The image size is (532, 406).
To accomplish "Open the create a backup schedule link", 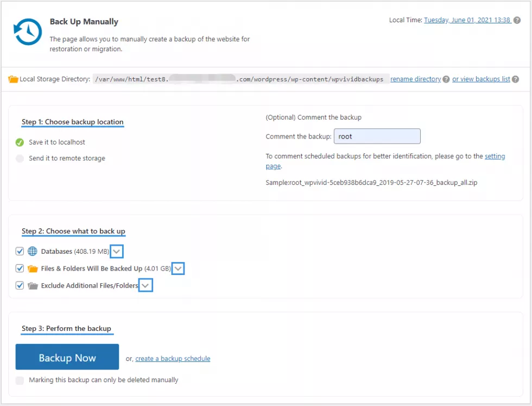I will 173,358.
